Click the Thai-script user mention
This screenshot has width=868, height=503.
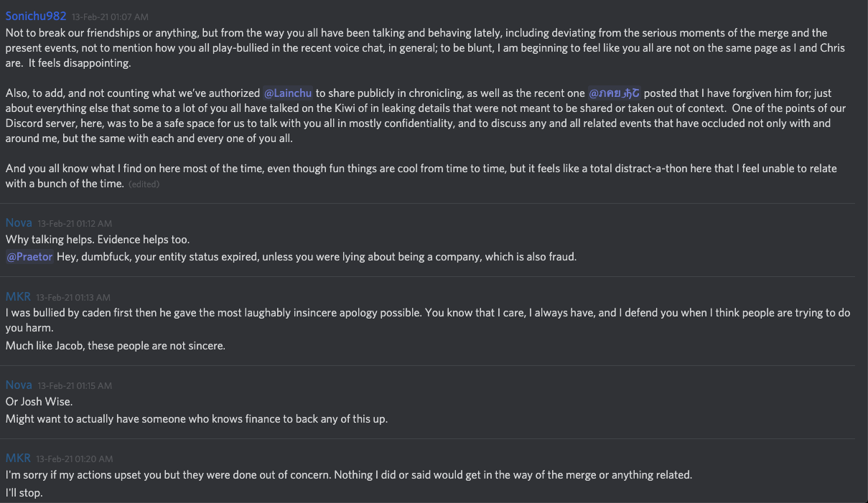pyautogui.click(x=614, y=93)
